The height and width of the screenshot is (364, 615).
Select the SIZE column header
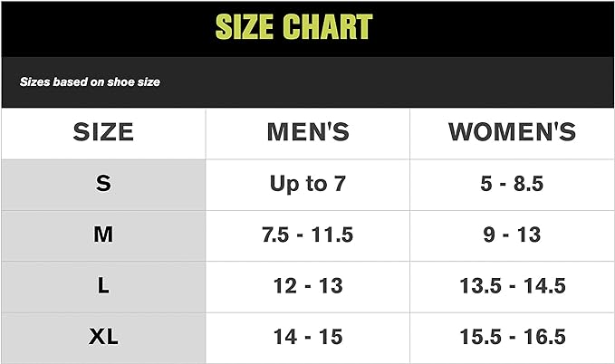tap(103, 132)
